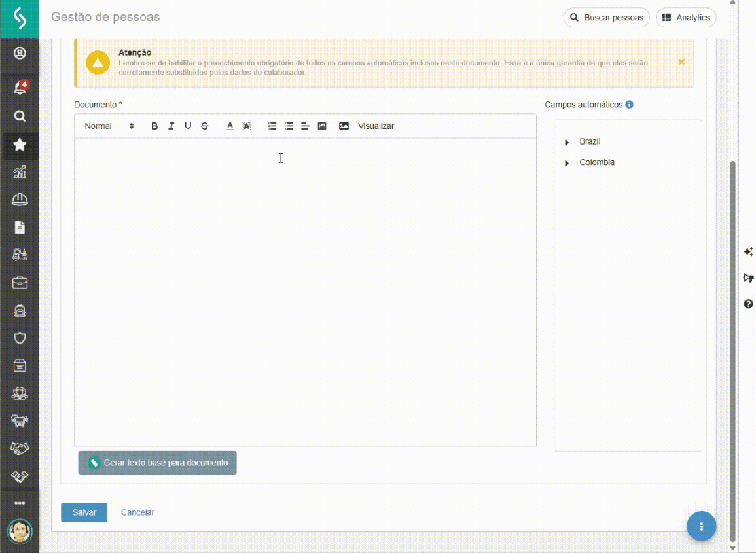The image size is (756, 553).
Task: Open the chart growth sidebar icon
Action: point(19,171)
